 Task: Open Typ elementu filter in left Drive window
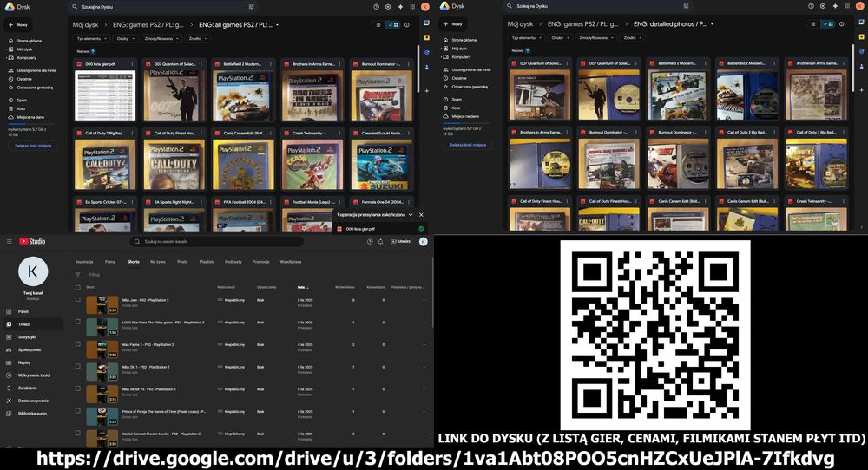click(x=91, y=39)
